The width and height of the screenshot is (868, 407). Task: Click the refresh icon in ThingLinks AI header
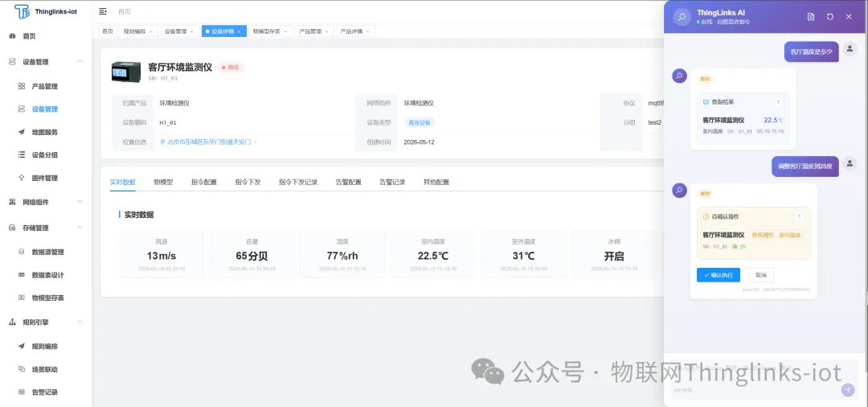[829, 17]
